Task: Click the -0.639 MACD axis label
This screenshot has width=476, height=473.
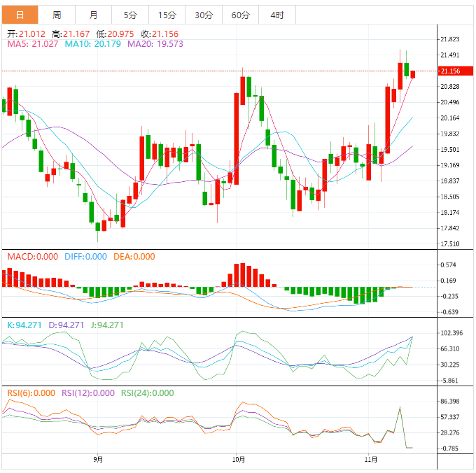Action: pyautogui.click(x=448, y=312)
